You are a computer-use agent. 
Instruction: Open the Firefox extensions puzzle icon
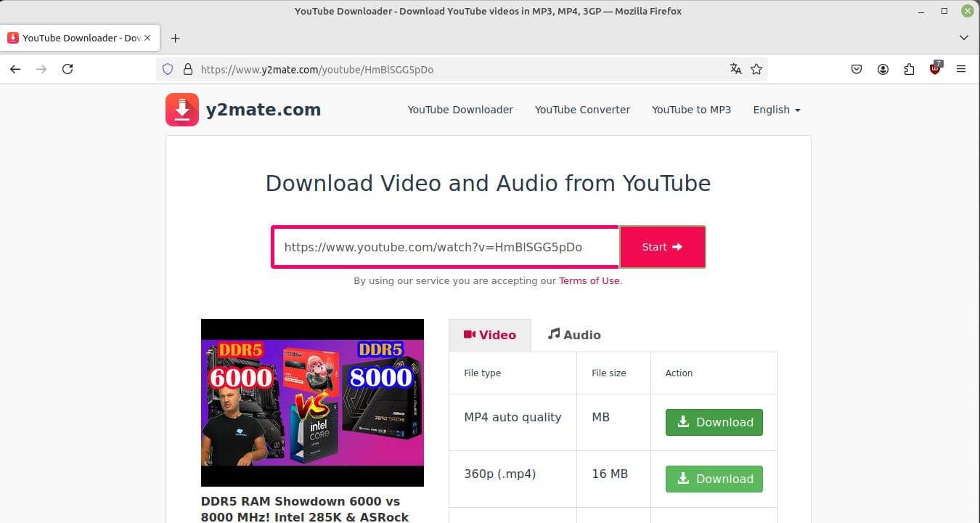tap(909, 69)
